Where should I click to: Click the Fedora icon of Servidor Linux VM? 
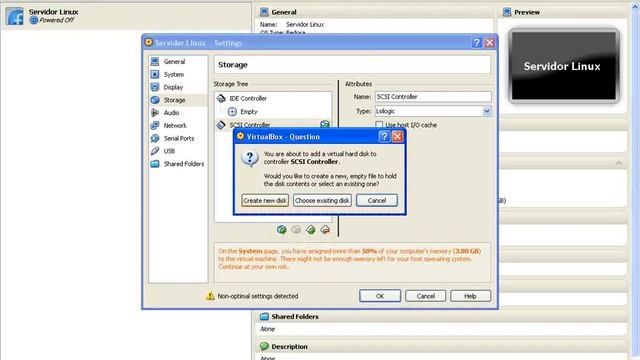tap(15, 16)
